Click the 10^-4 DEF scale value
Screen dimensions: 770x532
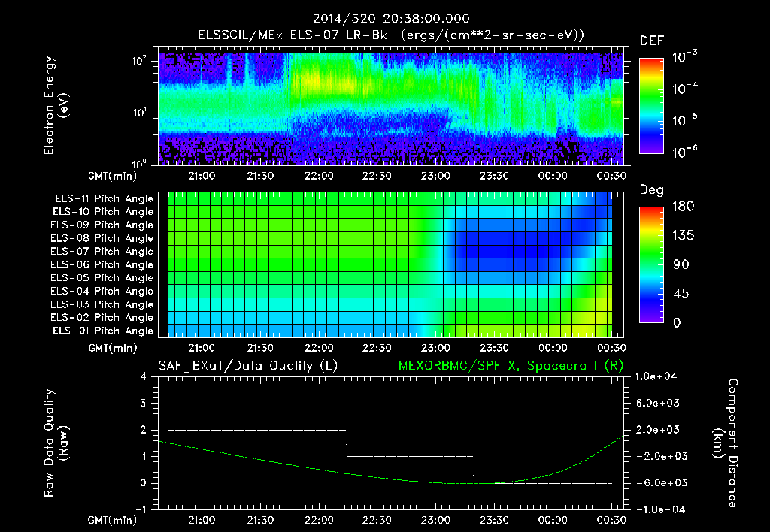pyautogui.click(x=684, y=89)
